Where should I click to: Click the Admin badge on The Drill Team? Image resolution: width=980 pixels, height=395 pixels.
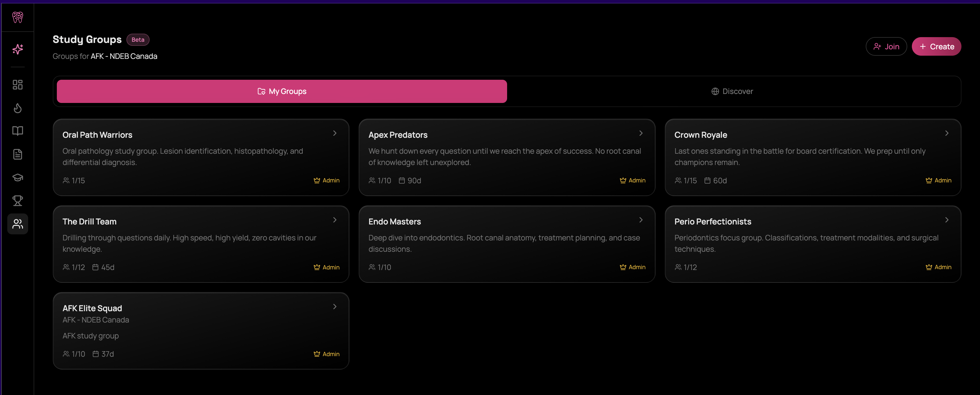click(326, 267)
